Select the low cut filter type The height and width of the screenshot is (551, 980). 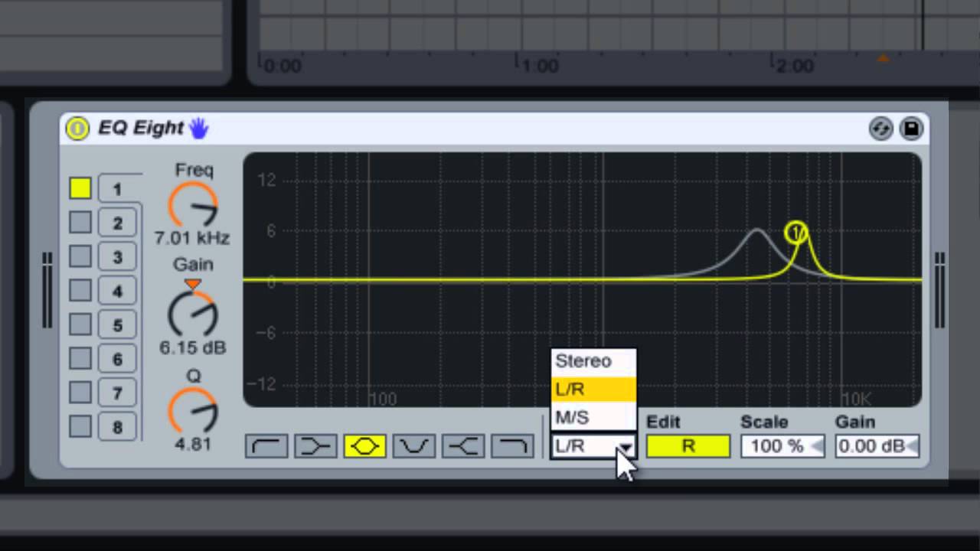pos(266,446)
